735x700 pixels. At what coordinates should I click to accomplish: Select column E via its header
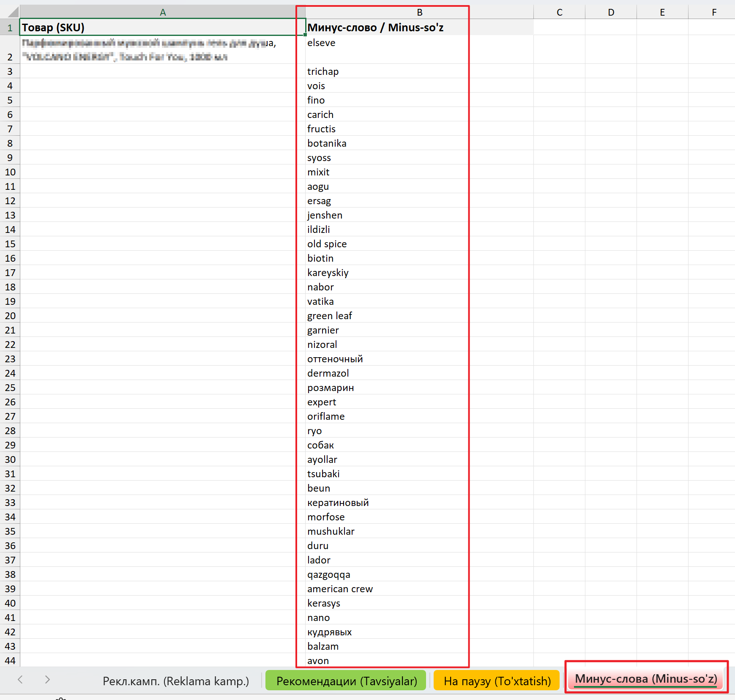point(662,12)
